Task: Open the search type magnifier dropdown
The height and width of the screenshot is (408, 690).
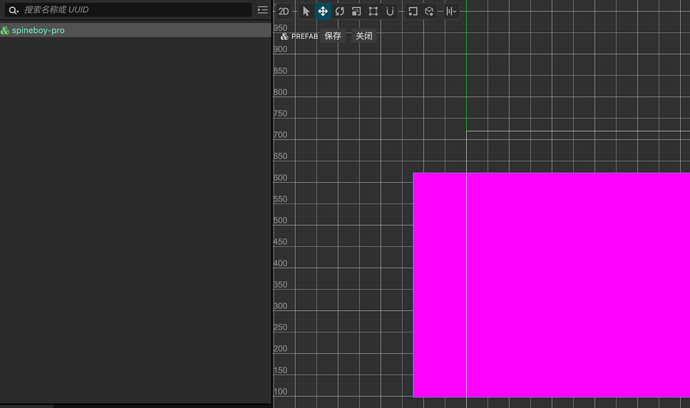Action: [14, 10]
